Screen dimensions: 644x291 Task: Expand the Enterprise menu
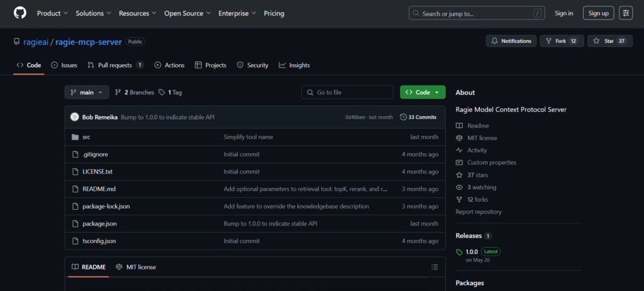tap(237, 13)
